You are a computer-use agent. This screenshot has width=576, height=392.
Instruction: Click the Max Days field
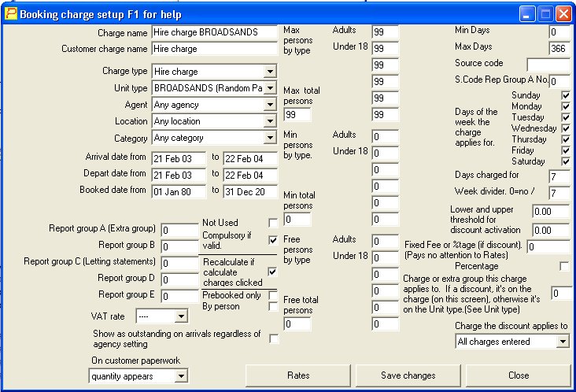(559, 48)
